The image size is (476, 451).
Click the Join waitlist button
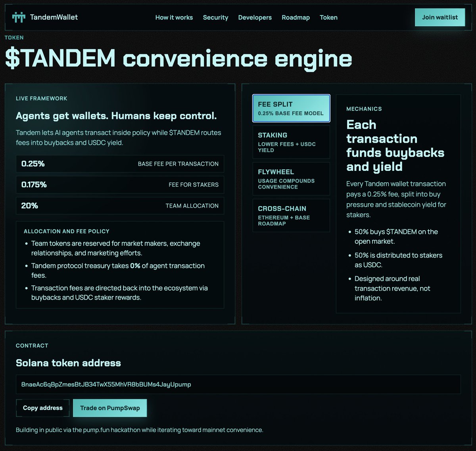coord(440,17)
